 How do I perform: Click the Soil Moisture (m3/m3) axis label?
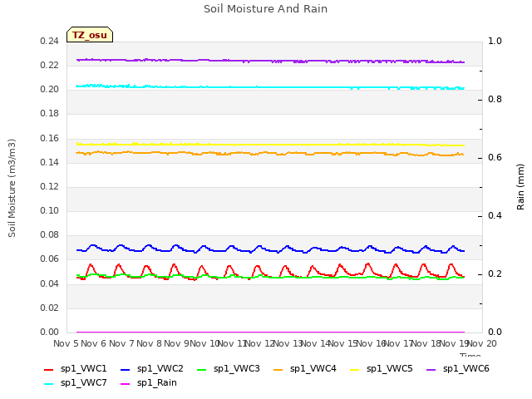point(12,188)
